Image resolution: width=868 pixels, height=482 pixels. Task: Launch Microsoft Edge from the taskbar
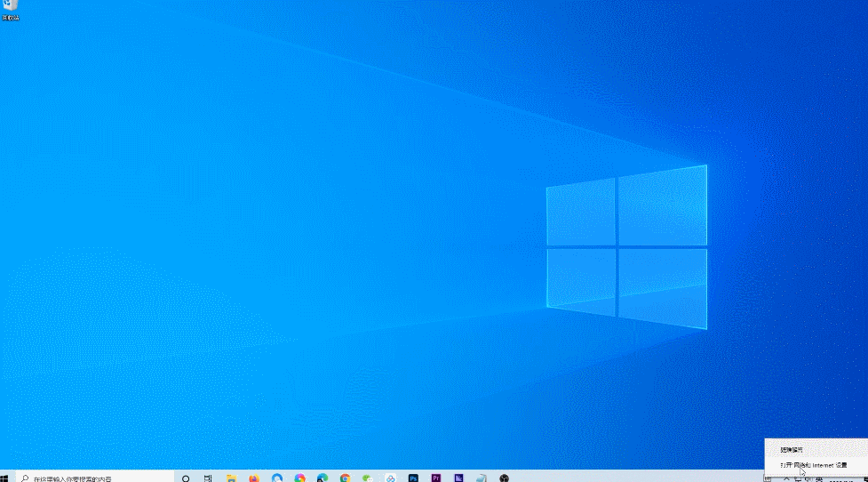(x=323, y=478)
